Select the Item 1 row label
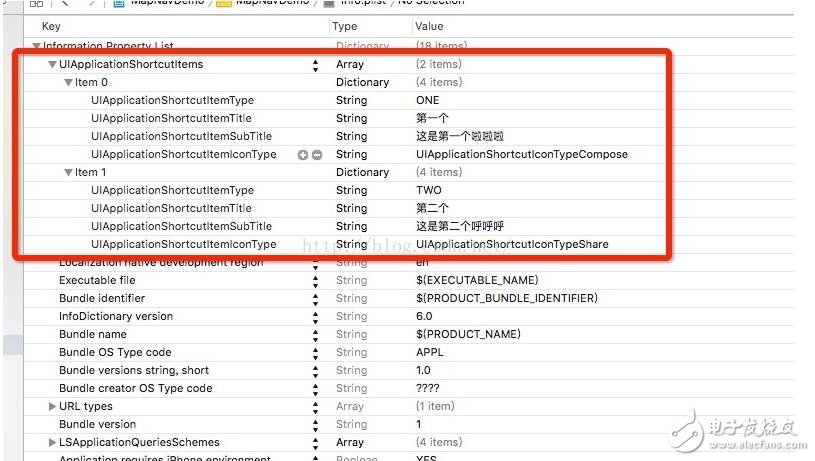 90,173
